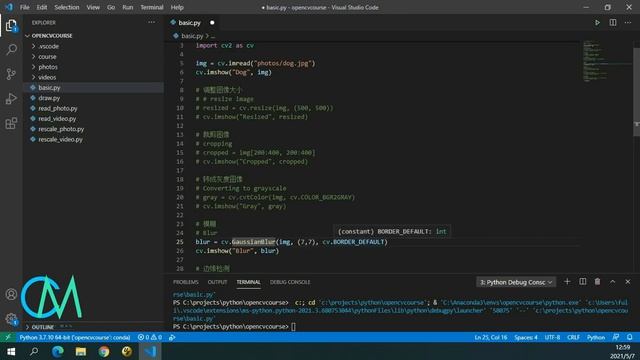The width and height of the screenshot is (640, 360).
Task: Switch to the PROBLEMS panel tab
Action: (x=185, y=282)
